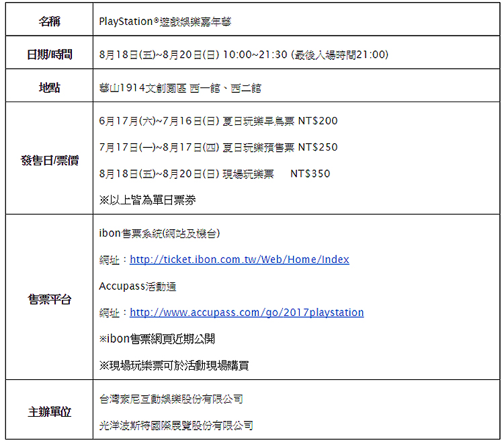
Task: Click the 發售日/票價 row header
Action: click(x=49, y=160)
